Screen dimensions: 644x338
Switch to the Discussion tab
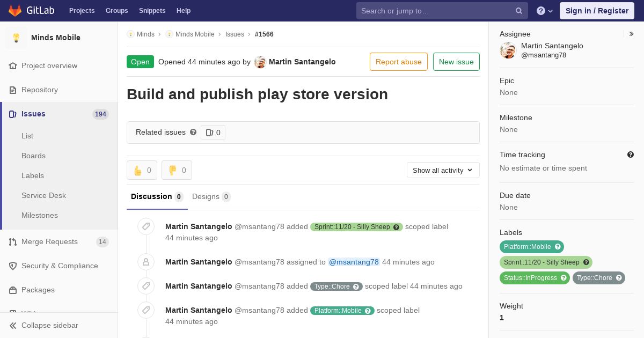pyautogui.click(x=157, y=197)
